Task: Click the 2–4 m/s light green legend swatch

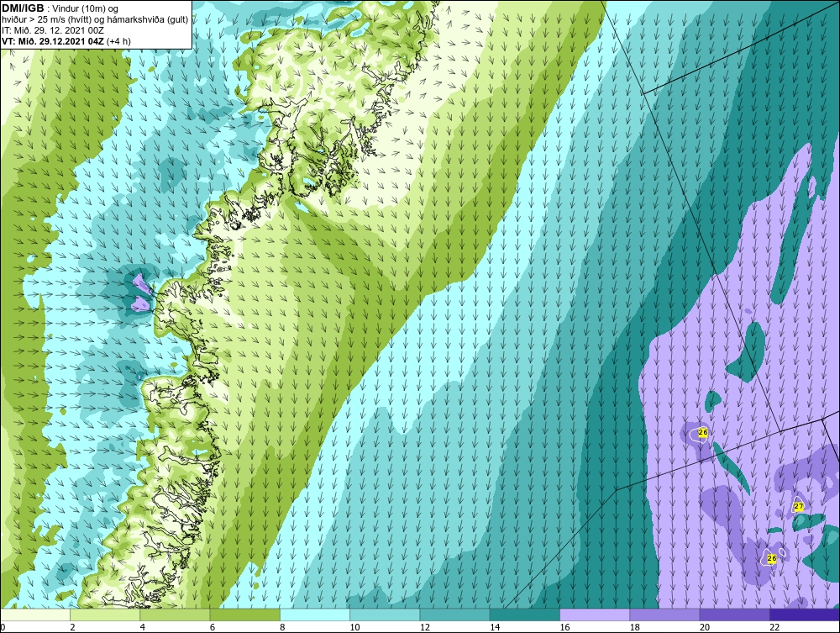Action: coord(105,615)
